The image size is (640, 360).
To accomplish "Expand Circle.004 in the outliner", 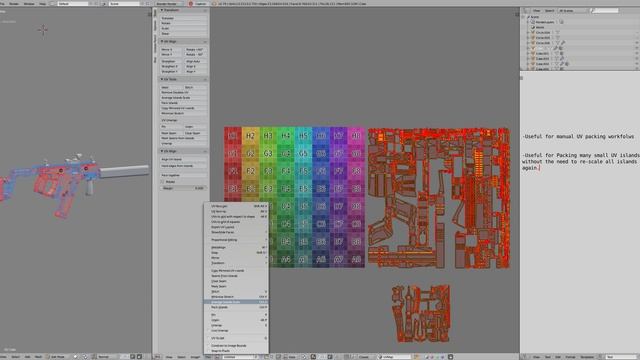I will pyautogui.click(x=528, y=32).
